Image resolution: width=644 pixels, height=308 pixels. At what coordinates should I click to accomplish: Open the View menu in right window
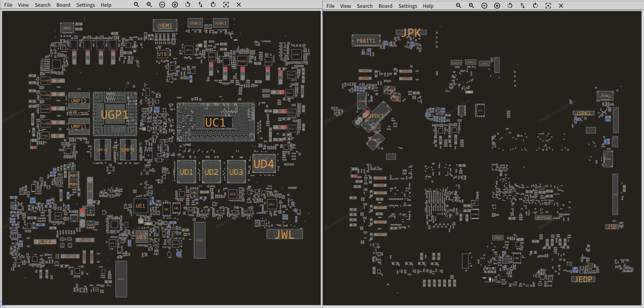click(345, 6)
